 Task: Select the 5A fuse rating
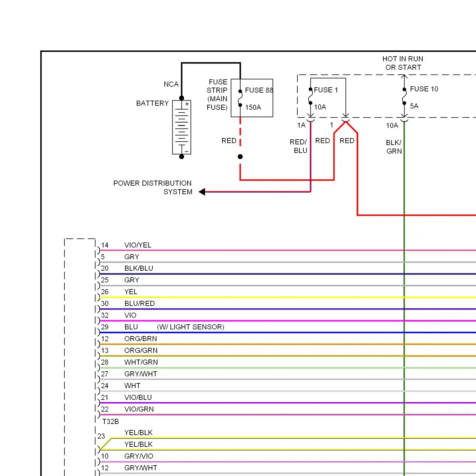(414, 106)
